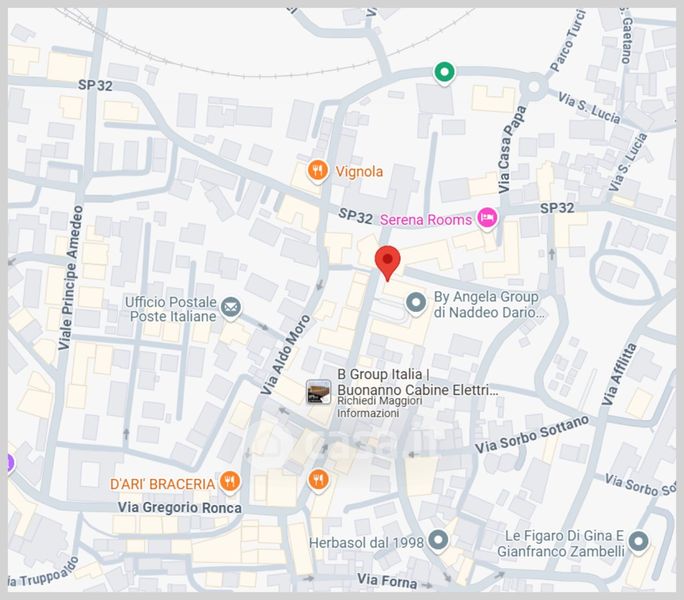The width and height of the screenshot is (684, 600).
Task: Open the B Group Italia photo thumbnail
Action: pyautogui.click(x=318, y=391)
